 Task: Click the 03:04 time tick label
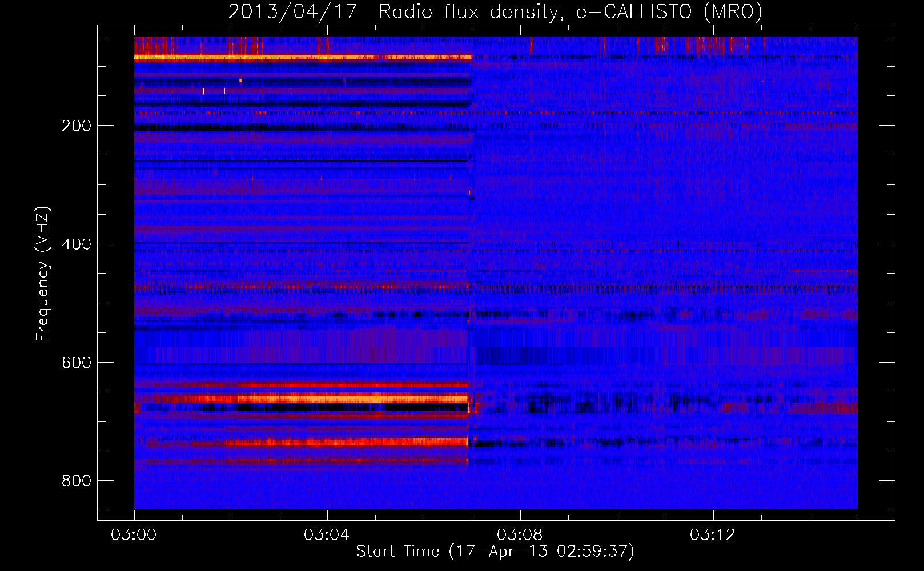(327, 535)
